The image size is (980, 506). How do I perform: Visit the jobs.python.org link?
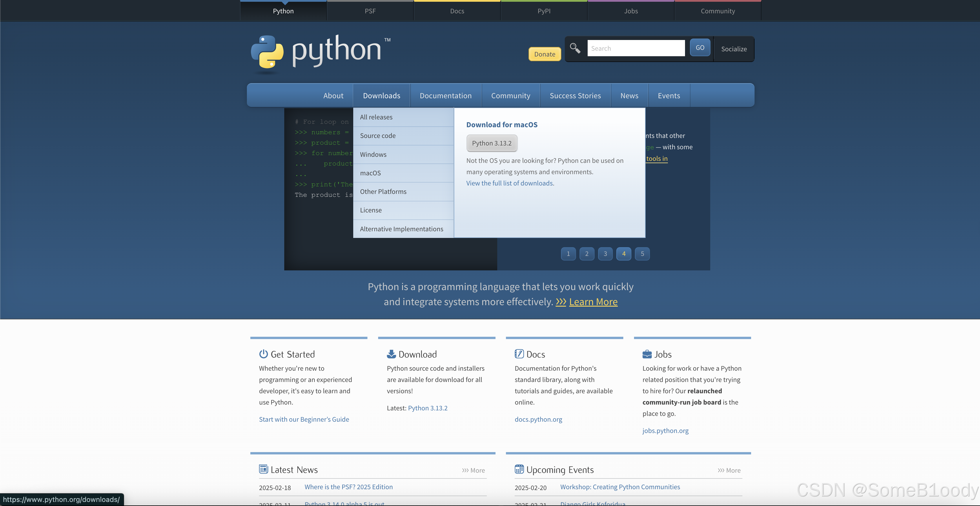click(x=665, y=431)
